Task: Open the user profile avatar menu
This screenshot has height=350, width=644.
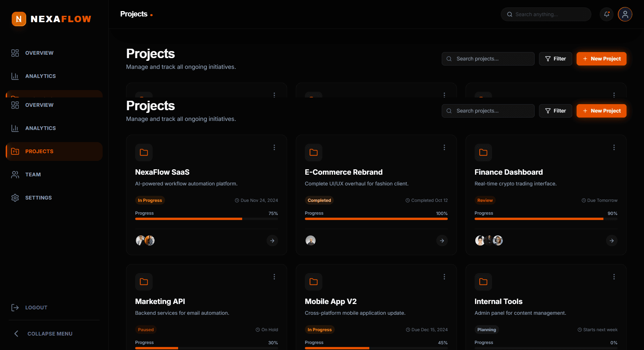Action: [625, 14]
